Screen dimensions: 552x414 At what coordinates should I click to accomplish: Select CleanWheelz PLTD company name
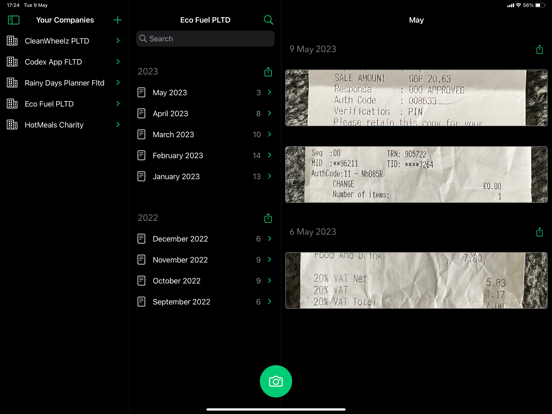(x=57, y=41)
